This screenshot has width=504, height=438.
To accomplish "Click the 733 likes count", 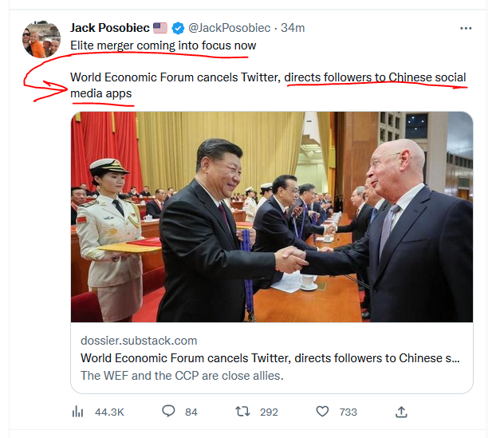I will tap(348, 412).
